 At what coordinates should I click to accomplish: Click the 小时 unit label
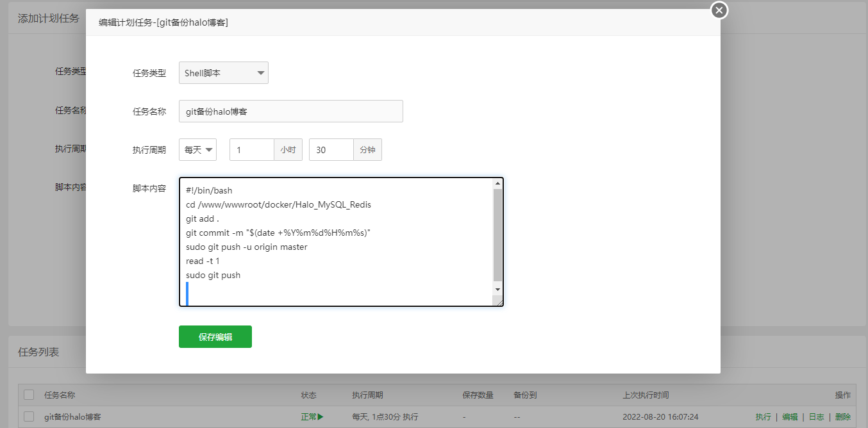click(288, 150)
